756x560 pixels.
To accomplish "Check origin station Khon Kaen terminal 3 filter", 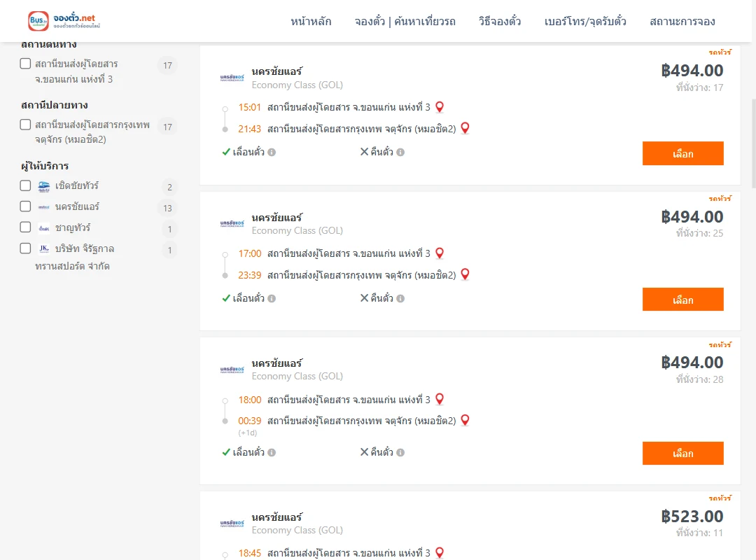I will pos(26,64).
